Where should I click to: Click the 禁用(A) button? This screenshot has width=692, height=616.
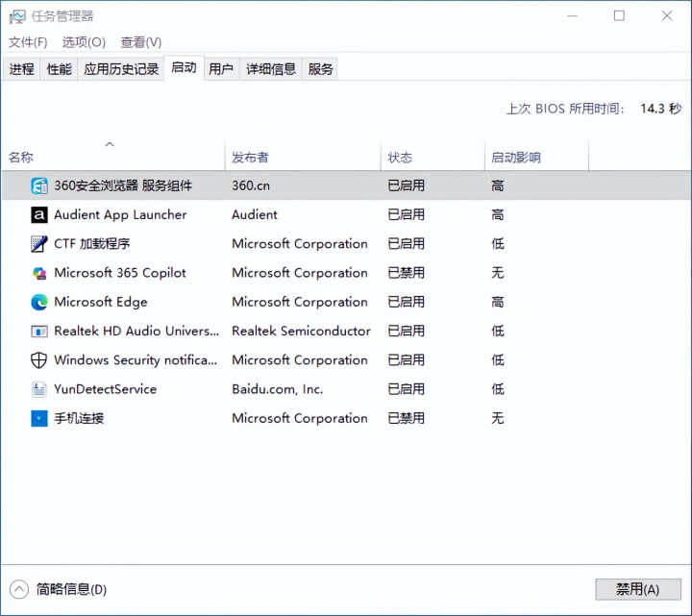coord(638,589)
